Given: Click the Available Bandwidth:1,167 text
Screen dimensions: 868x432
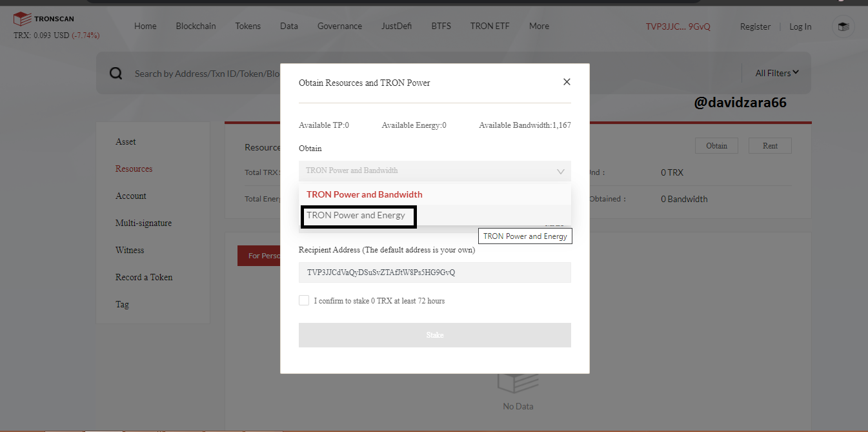Looking at the screenshot, I should (x=525, y=125).
